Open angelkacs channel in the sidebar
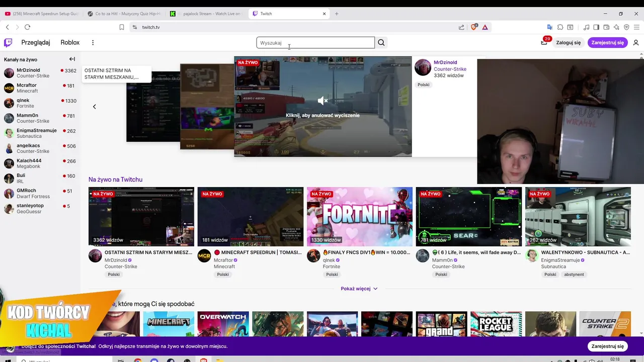644x362 pixels. pyautogui.click(x=40, y=148)
